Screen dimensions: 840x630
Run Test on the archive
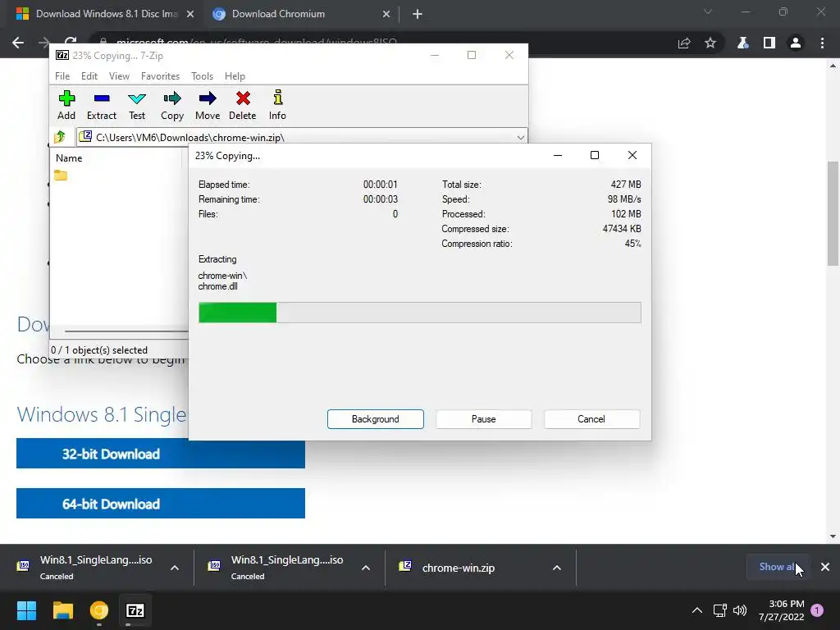point(137,105)
